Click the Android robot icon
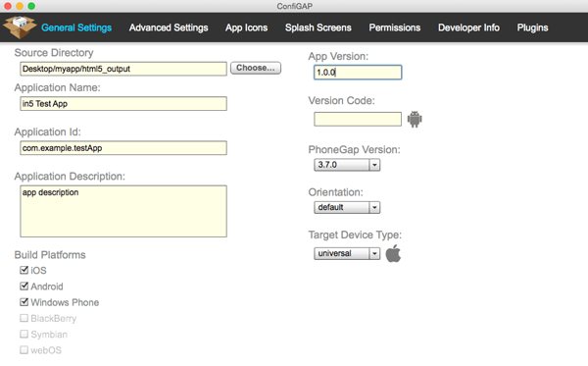 415,120
